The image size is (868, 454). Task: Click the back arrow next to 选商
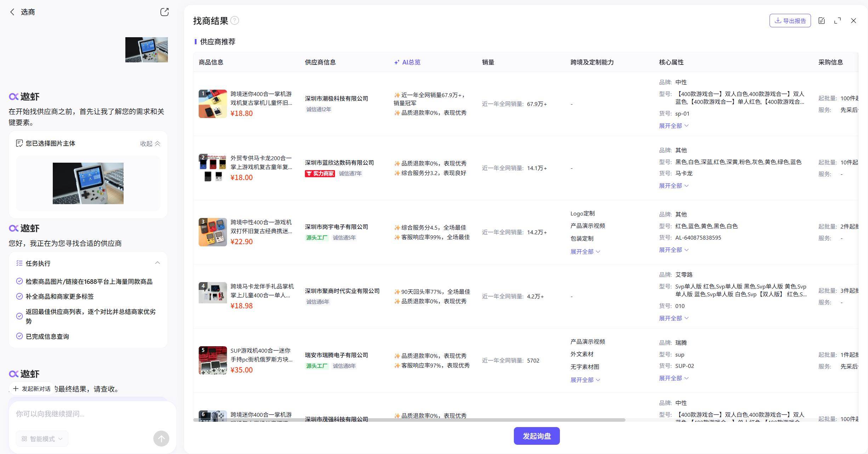pyautogui.click(x=12, y=12)
